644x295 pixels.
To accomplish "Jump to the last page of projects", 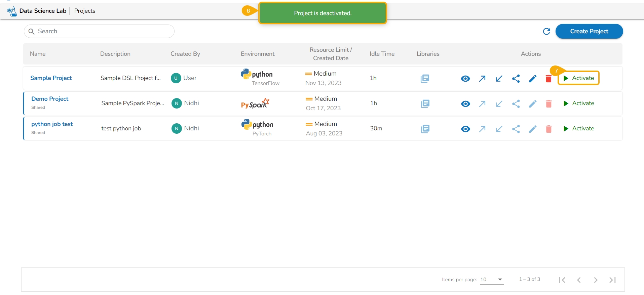I will point(612,280).
